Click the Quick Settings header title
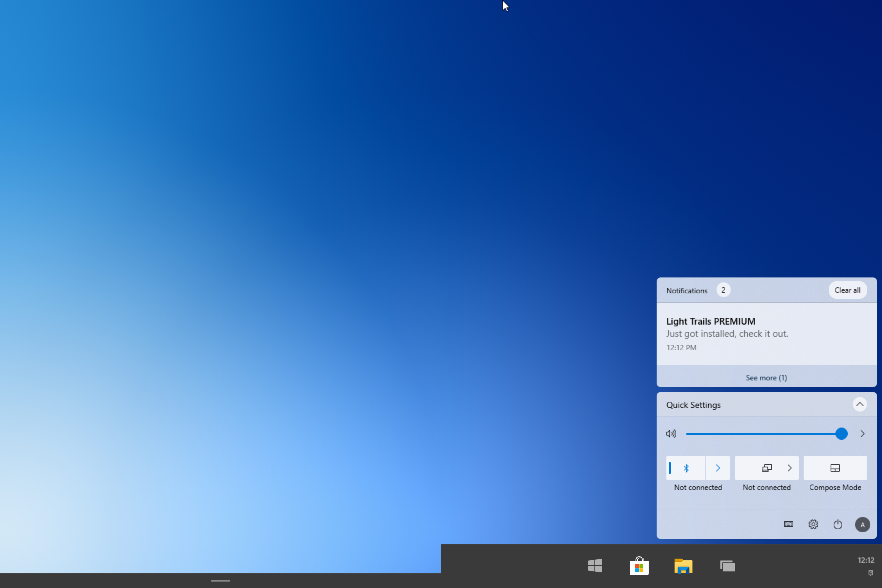882x588 pixels. (x=693, y=405)
